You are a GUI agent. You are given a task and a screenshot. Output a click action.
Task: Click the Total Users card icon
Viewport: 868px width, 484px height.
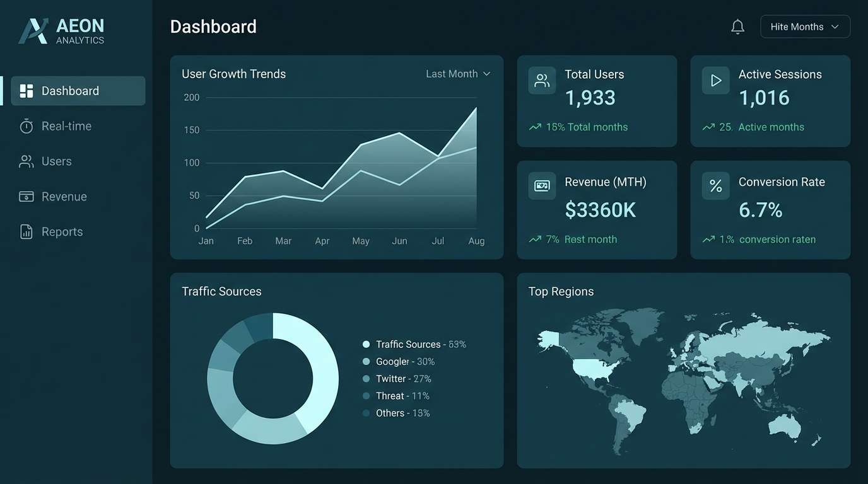coord(541,81)
